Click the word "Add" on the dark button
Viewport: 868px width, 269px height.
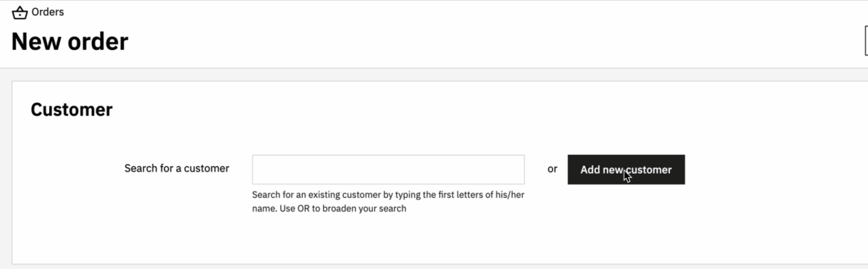[x=590, y=170]
